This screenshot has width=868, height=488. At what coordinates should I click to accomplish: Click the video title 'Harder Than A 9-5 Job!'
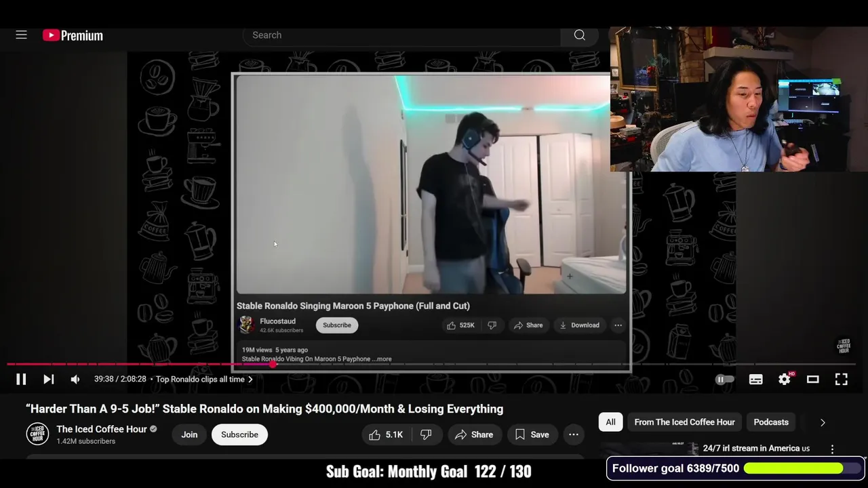264,409
